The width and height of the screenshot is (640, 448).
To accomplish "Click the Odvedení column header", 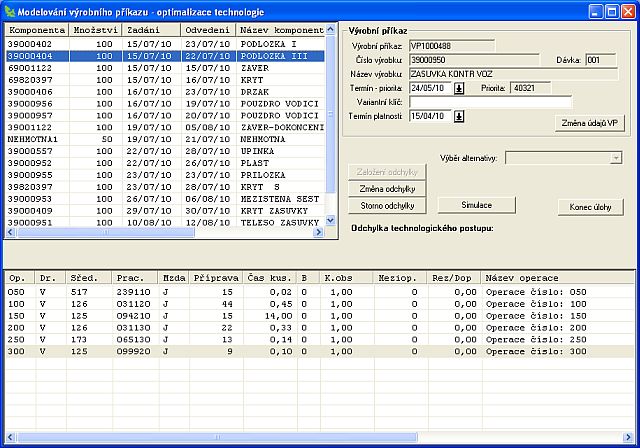I will (x=208, y=30).
